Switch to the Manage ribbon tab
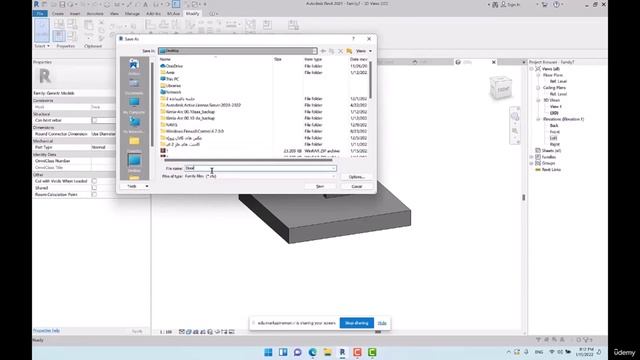Image resolution: width=640 pixels, height=360 pixels. pyautogui.click(x=132, y=13)
